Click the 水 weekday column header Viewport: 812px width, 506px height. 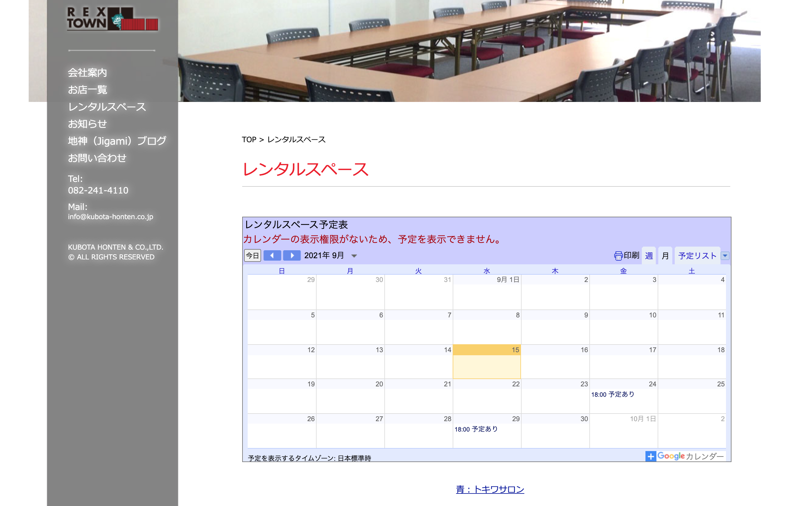coord(487,271)
